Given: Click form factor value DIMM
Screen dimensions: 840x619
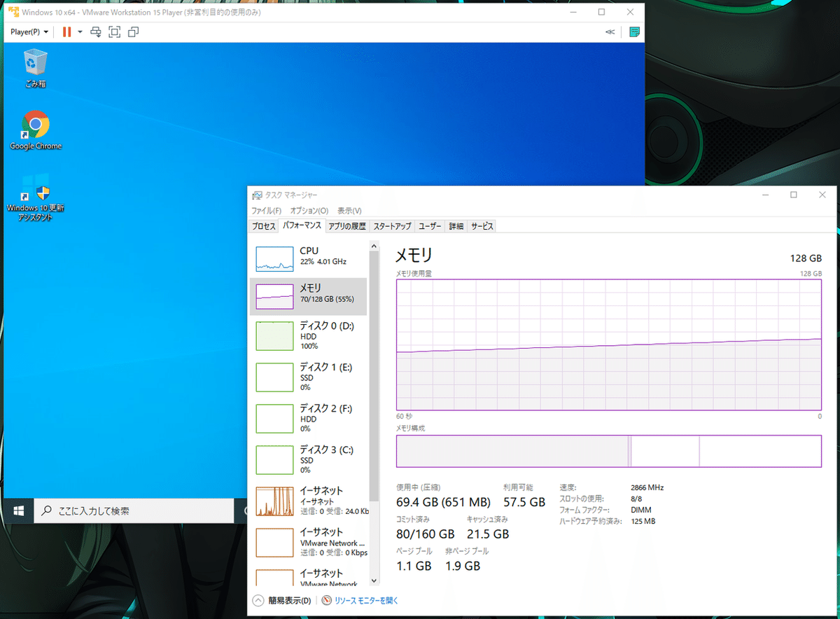Looking at the screenshot, I should coord(640,510).
